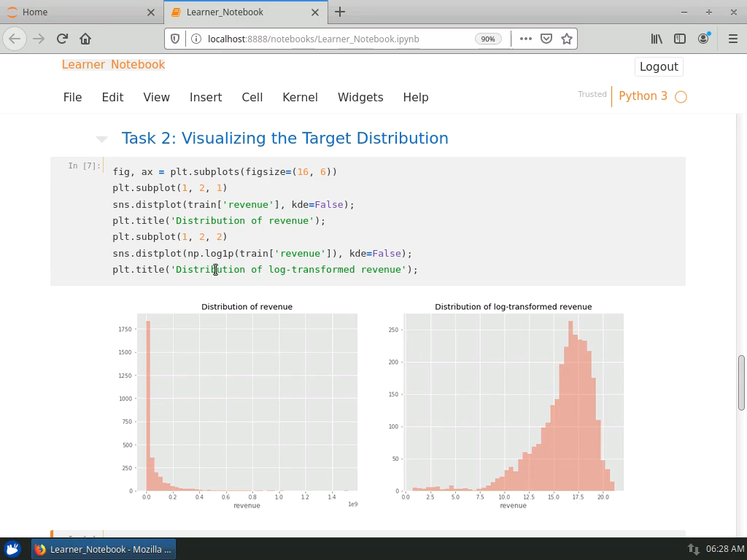Reload the notebook page
This screenshot has height=560, width=747.
(62, 39)
